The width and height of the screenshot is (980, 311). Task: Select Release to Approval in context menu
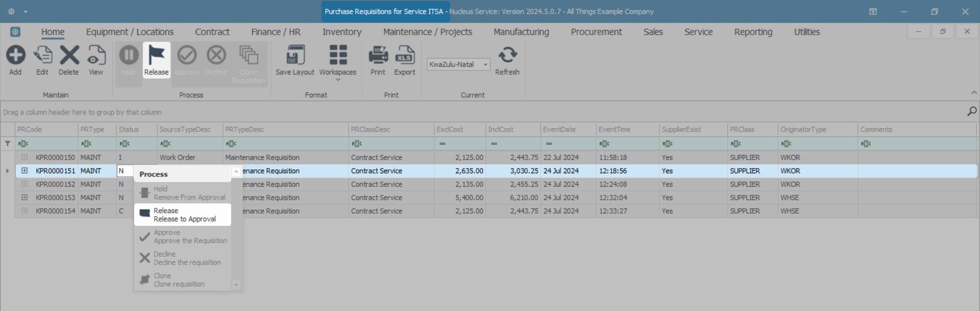pos(183,215)
